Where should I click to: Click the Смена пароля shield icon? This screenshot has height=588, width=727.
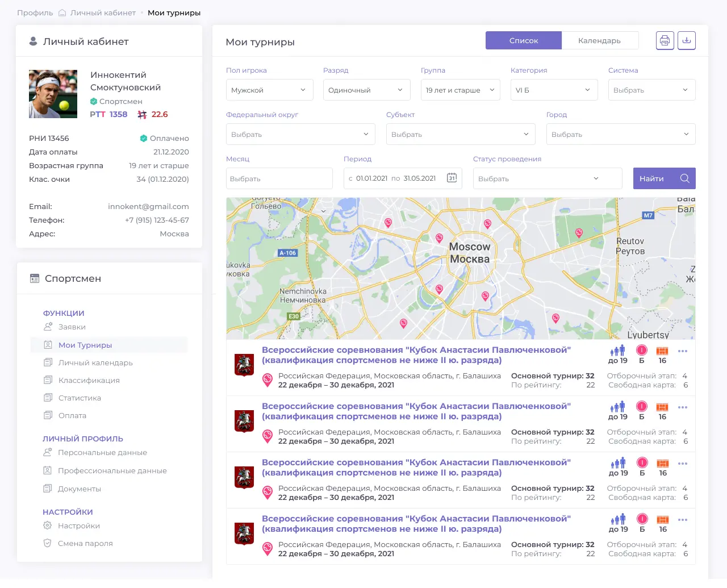coord(48,543)
